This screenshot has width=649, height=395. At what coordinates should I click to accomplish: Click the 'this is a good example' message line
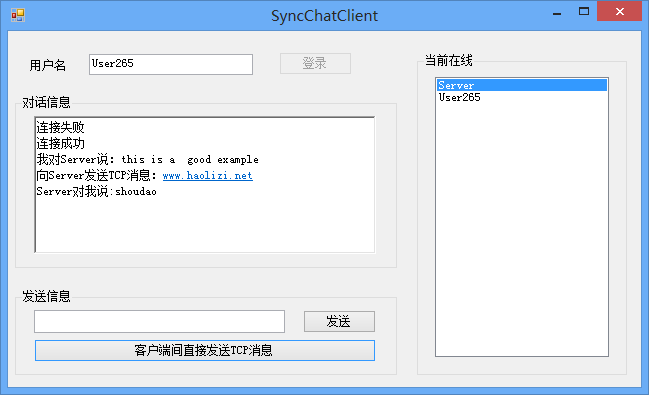click(x=147, y=159)
